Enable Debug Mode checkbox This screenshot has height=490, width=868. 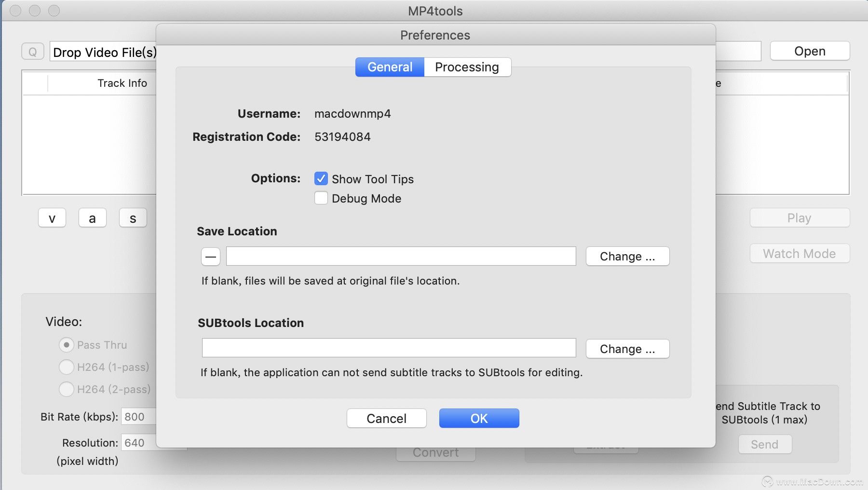coord(321,198)
